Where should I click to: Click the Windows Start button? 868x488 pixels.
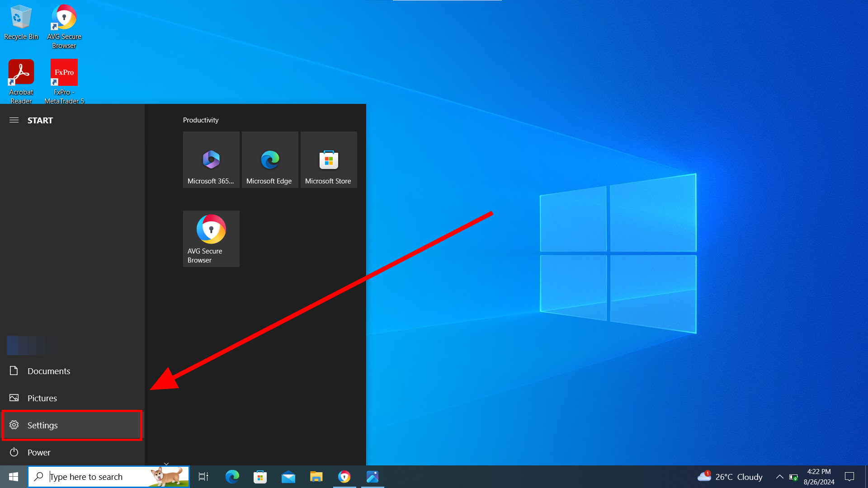point(14,477)
